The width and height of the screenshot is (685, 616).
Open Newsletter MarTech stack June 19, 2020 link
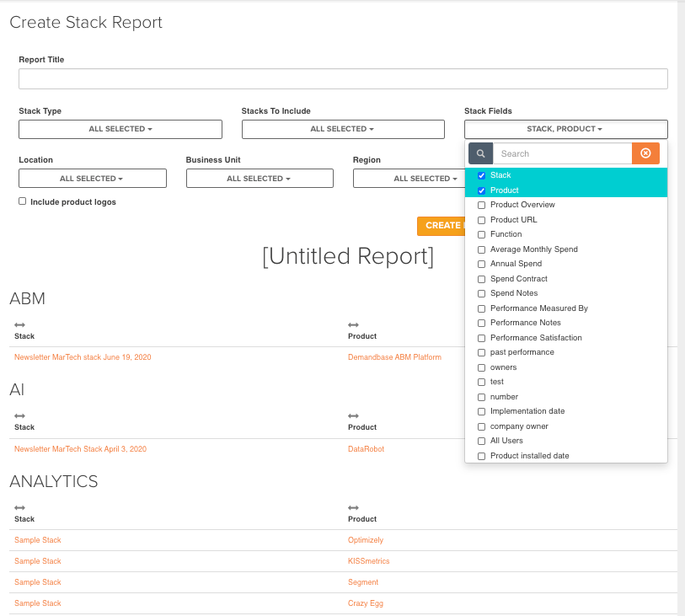pyautogui.click(x=83, y=357)
